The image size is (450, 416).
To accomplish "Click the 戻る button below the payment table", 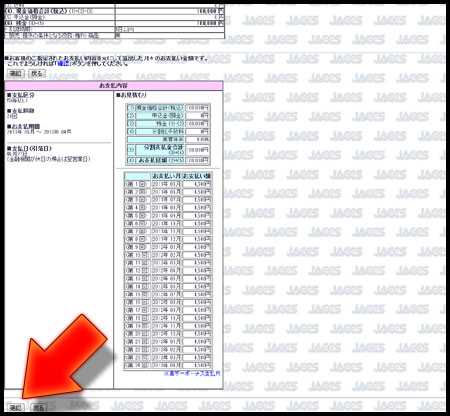I will coord(38,407).
